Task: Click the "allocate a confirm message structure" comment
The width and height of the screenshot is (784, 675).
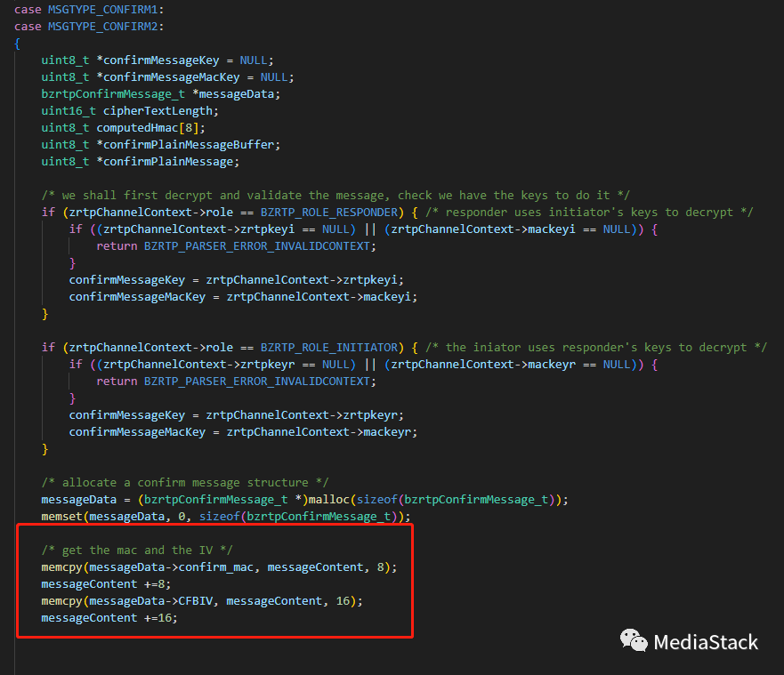Action: [185, 483]
